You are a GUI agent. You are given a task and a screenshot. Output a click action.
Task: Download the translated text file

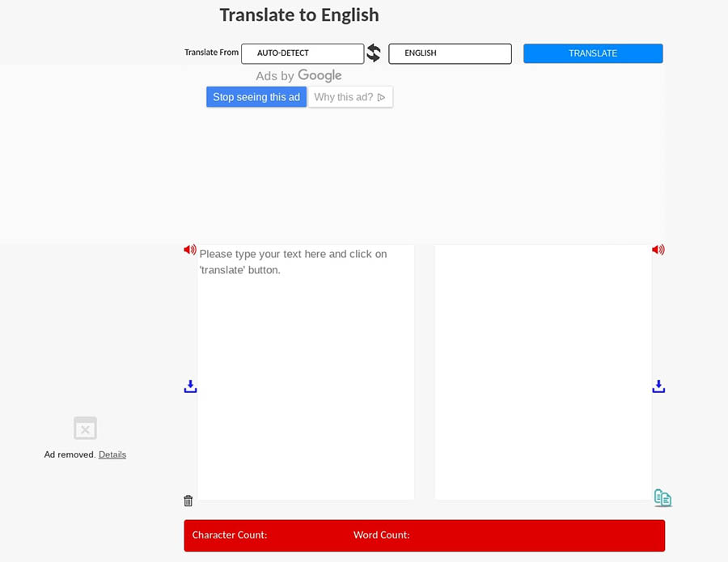[x=658, y=387]
